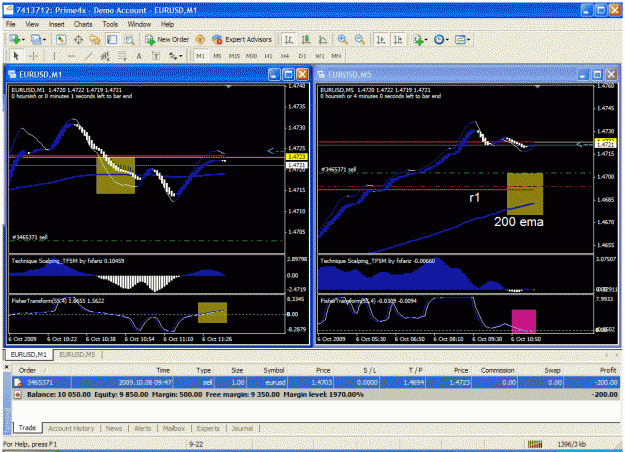Show the Market Watch window

tap(61, 39)
